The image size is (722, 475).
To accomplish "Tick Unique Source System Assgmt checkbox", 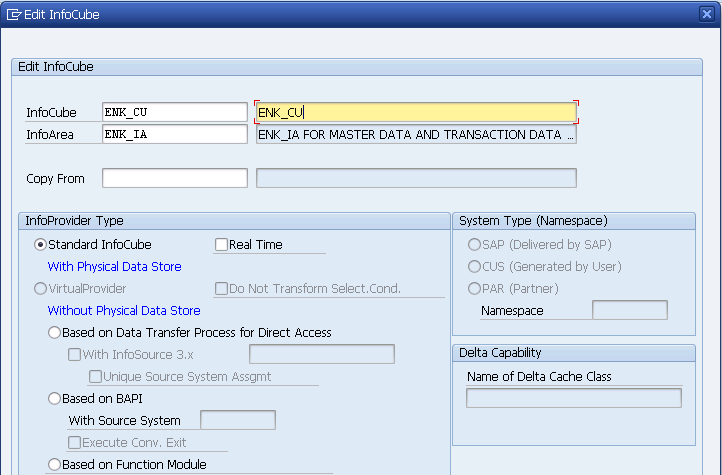I will point(95,377).
